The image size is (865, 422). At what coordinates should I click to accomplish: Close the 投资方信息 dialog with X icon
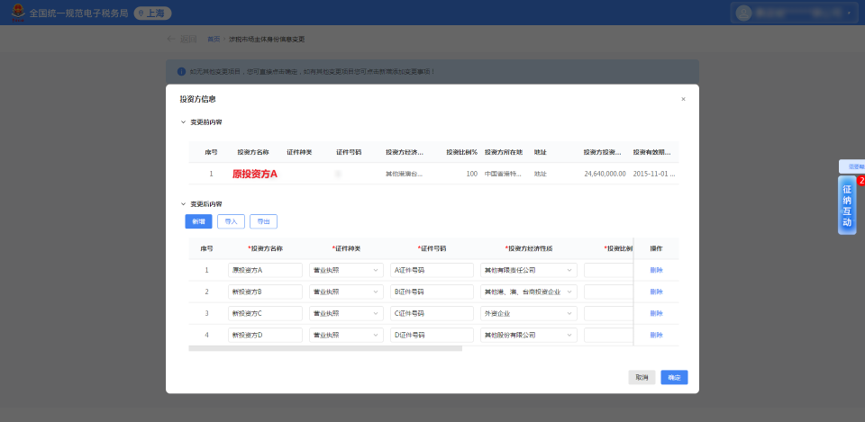683,99
